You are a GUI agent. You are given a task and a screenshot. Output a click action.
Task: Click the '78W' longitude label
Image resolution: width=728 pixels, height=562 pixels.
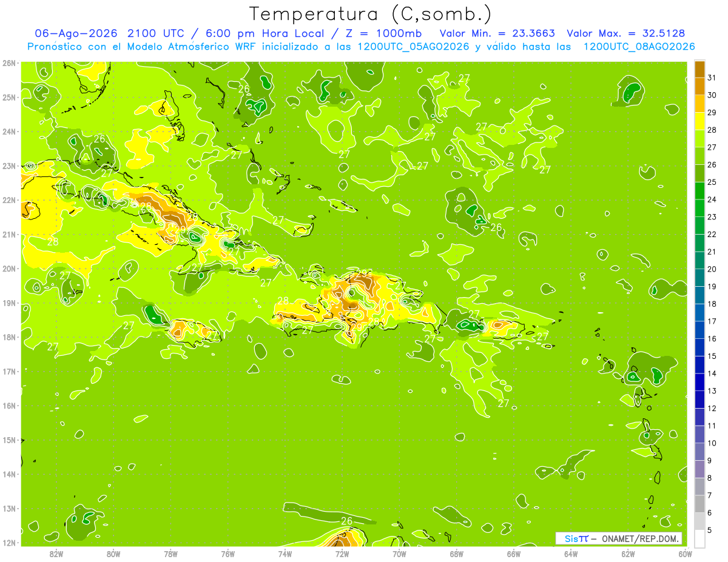click(x=170, y=554)
